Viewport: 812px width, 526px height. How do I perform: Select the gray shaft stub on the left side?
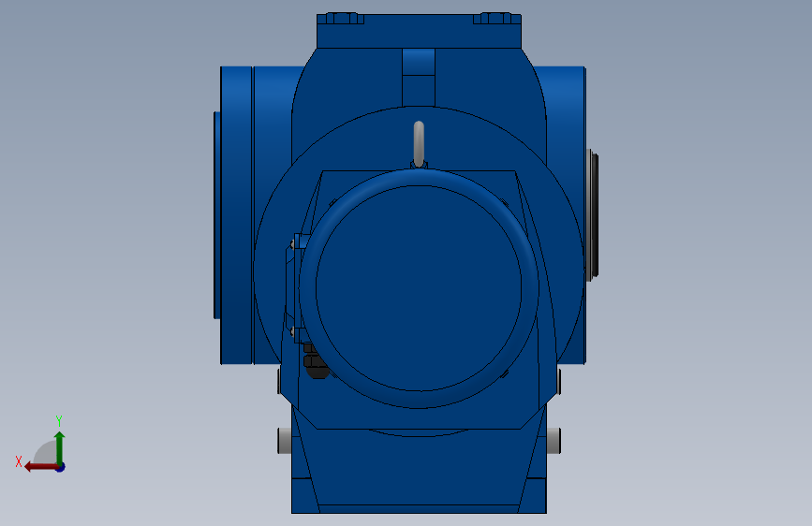coord(285,441)
